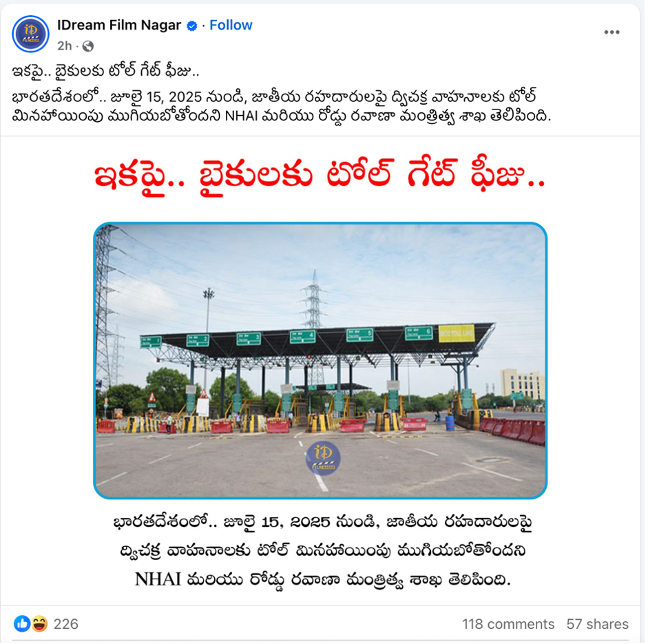Click the IDream Film Nagar page name

119,25
